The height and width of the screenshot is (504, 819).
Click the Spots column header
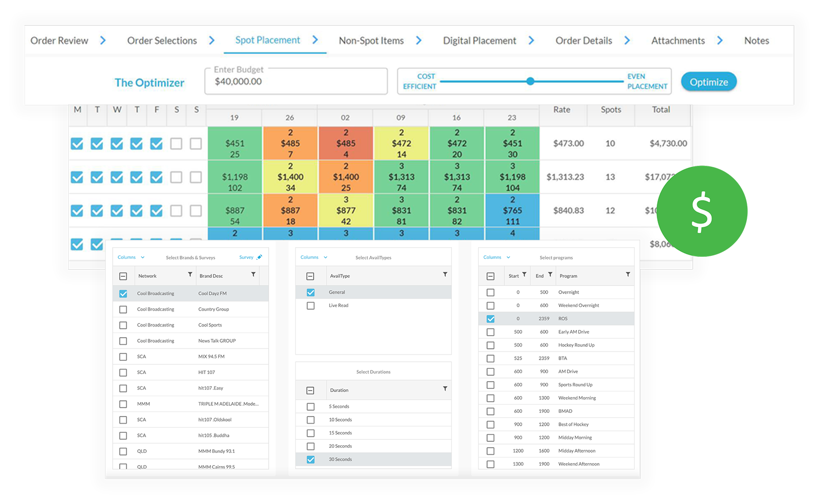click(611, 109)
